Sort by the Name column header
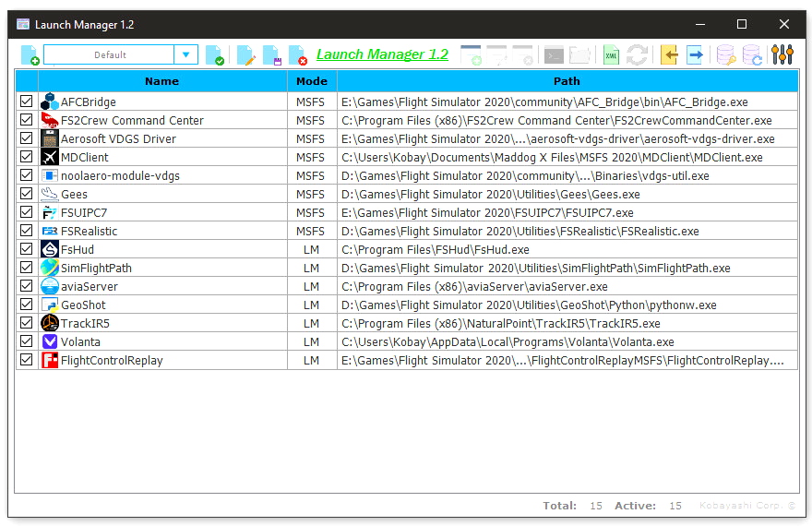The image size is (812, 526). (162, 81)
